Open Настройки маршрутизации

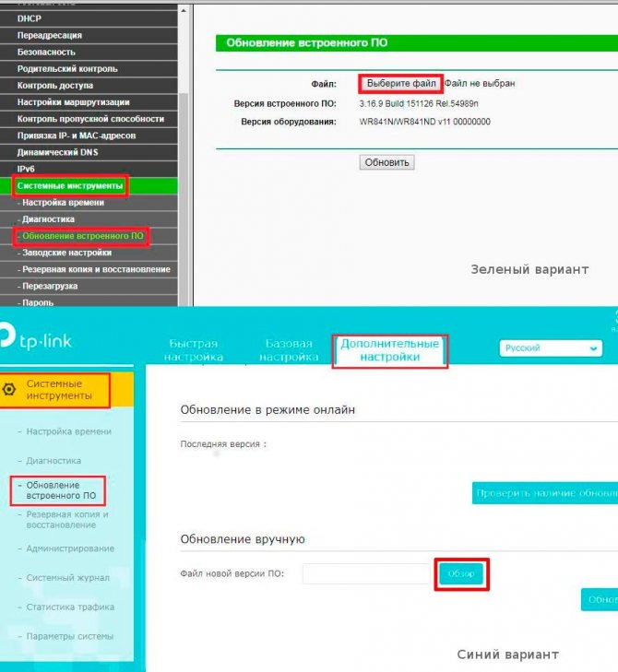pyautogui.click(x=74, y=102)
